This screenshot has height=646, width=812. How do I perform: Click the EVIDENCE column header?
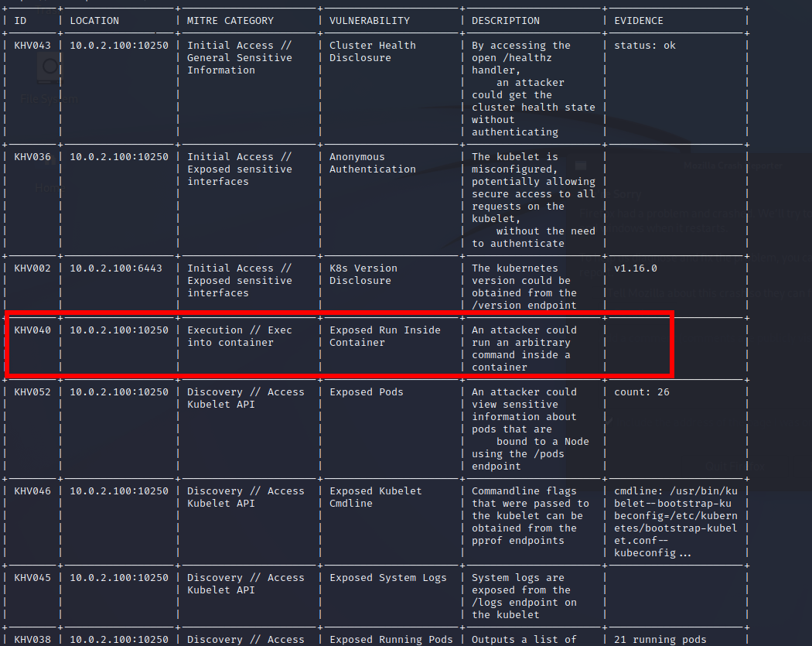click(639, 21)
